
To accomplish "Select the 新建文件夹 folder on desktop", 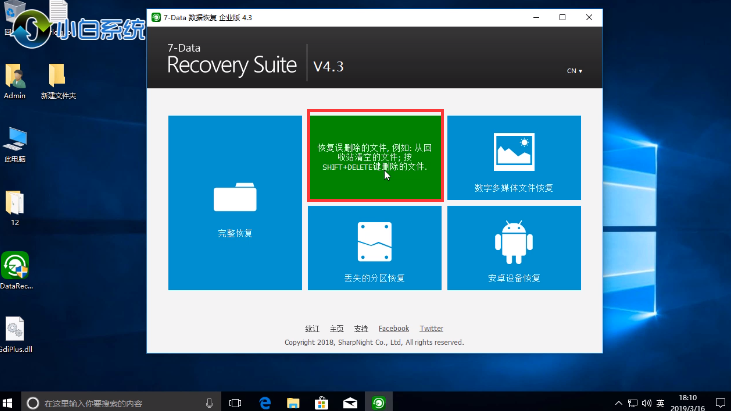I will [x=58, y=76].
